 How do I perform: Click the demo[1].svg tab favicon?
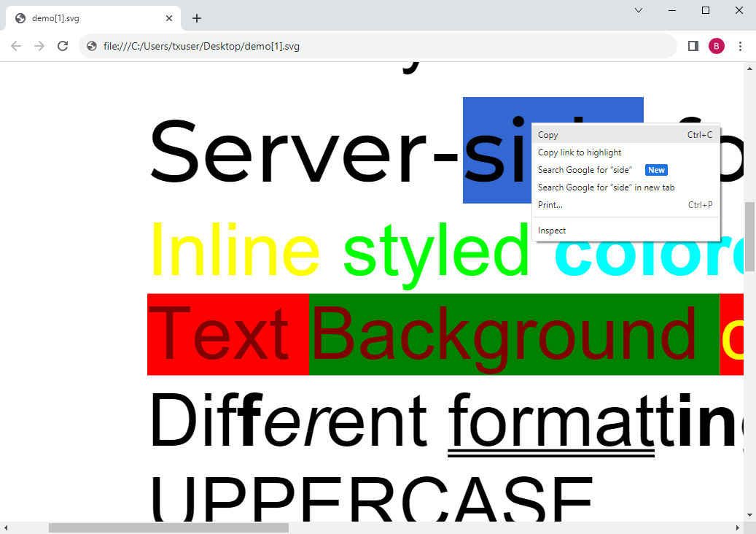click(20, 18)
